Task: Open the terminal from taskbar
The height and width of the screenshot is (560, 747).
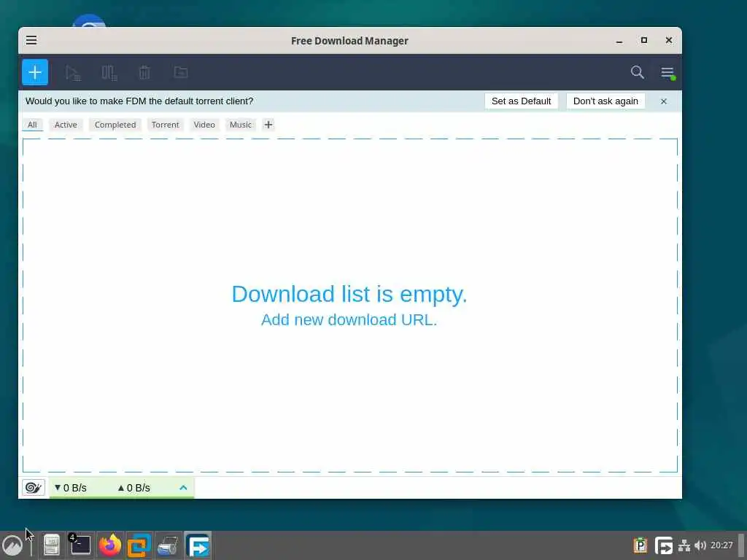Action: coord(80,545)
